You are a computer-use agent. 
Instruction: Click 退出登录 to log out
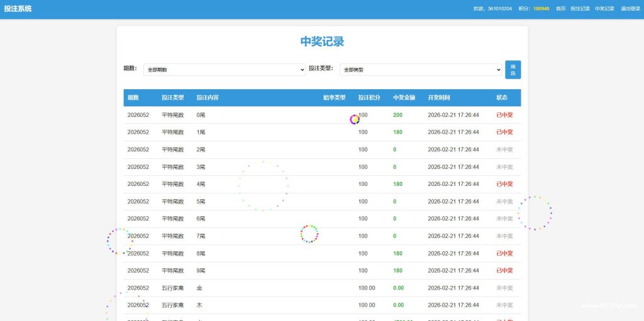point(630,9)
